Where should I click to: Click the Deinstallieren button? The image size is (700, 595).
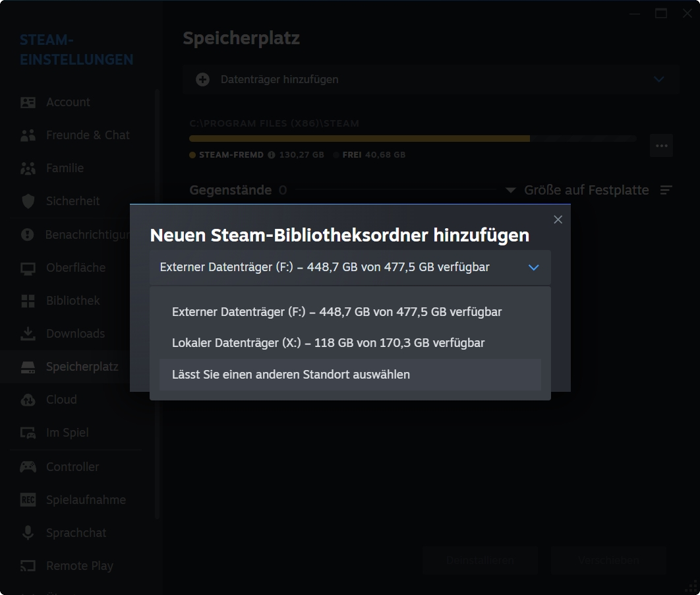(480, 560)
